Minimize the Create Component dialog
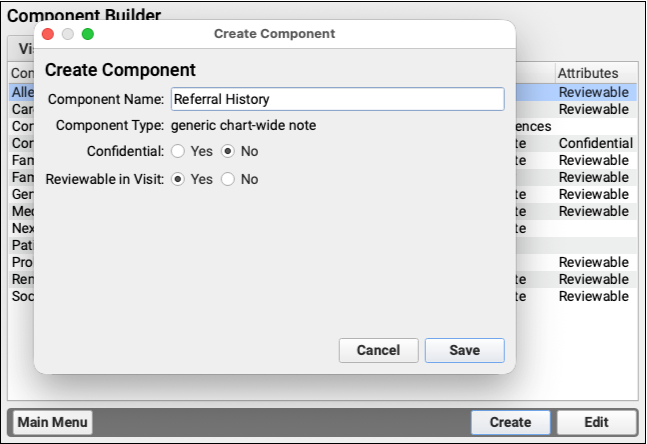Screen dimensions: 647x444 point(67,34)
